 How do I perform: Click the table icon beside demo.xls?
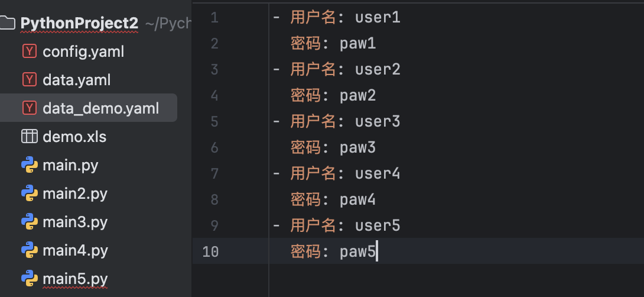pos(29,137)
